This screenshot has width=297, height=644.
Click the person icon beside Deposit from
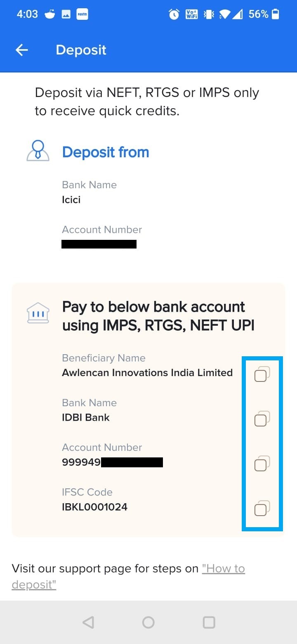pyautogui.click(x=38, y=150)
